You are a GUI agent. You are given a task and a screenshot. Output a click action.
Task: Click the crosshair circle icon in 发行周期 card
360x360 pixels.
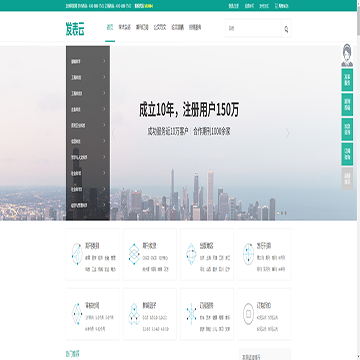248,254
